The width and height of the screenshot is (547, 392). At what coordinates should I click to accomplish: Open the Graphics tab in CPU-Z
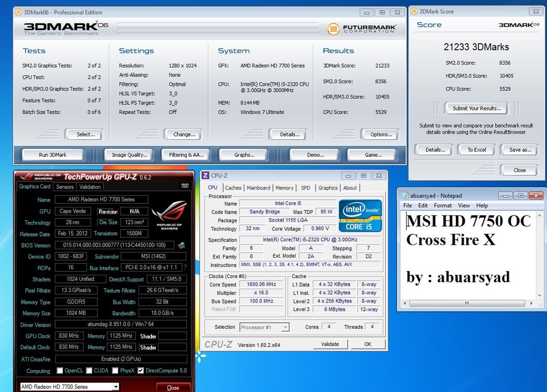pos(328,188)
